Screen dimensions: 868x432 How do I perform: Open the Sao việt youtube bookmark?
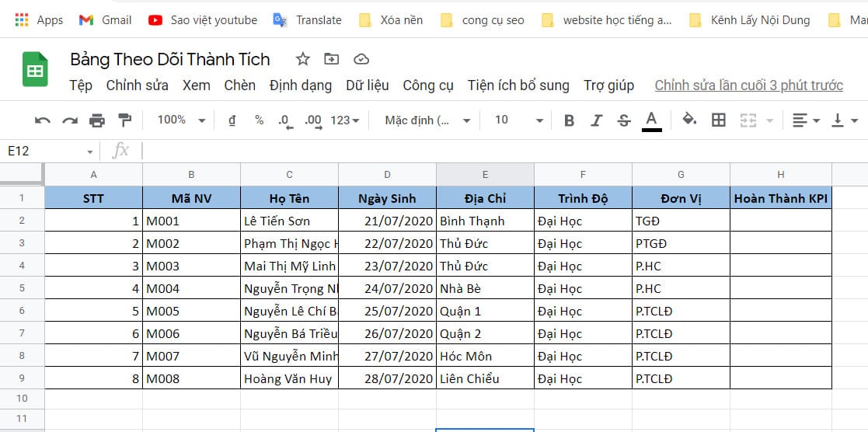click(203, 20)
